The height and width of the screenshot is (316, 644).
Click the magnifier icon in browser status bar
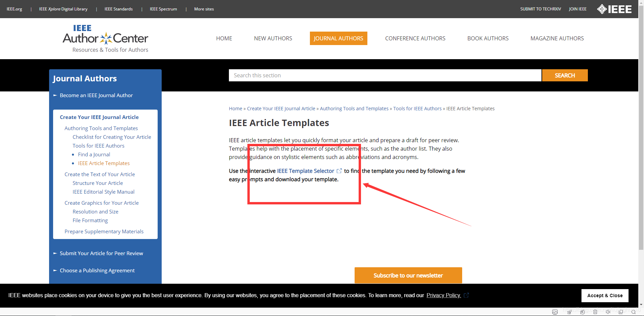tap(634, 312)
